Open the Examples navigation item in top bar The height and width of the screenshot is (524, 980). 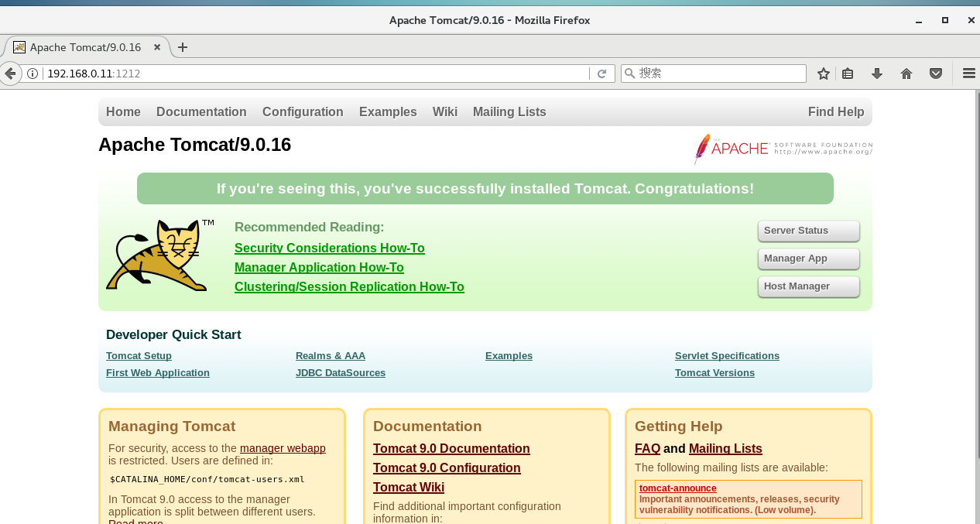coord(388,112)
